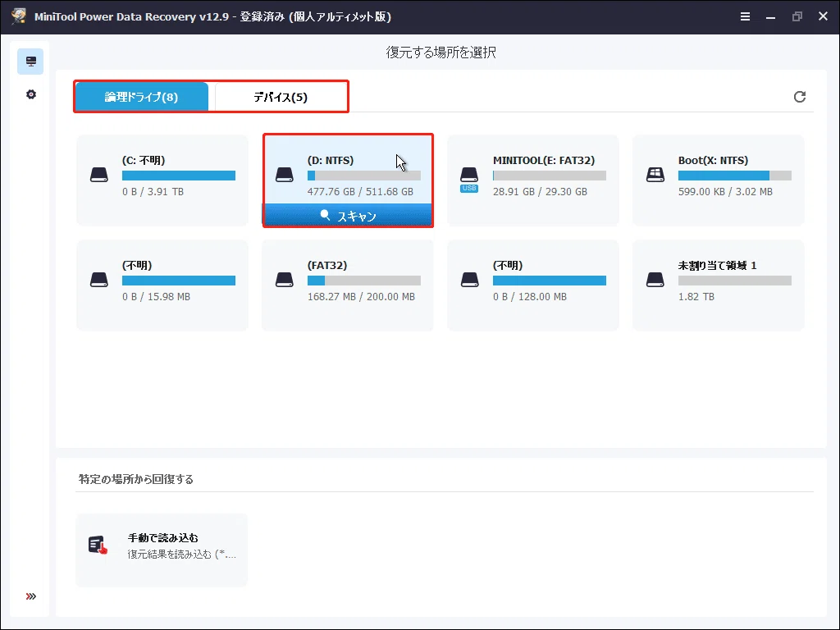Select the (D: NTFS) drive icon

[x=285, y=175]
